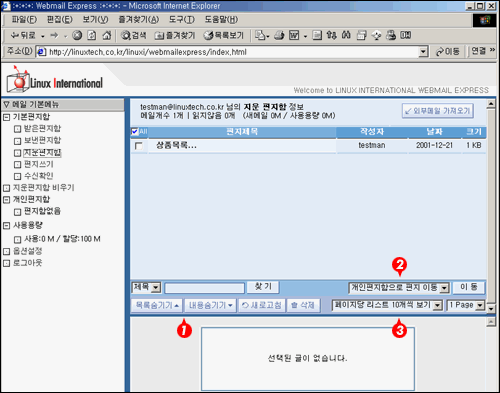Open the Favorites (즐겨찾기) toolbar button
500x393 pixels.
pos(175,35)
